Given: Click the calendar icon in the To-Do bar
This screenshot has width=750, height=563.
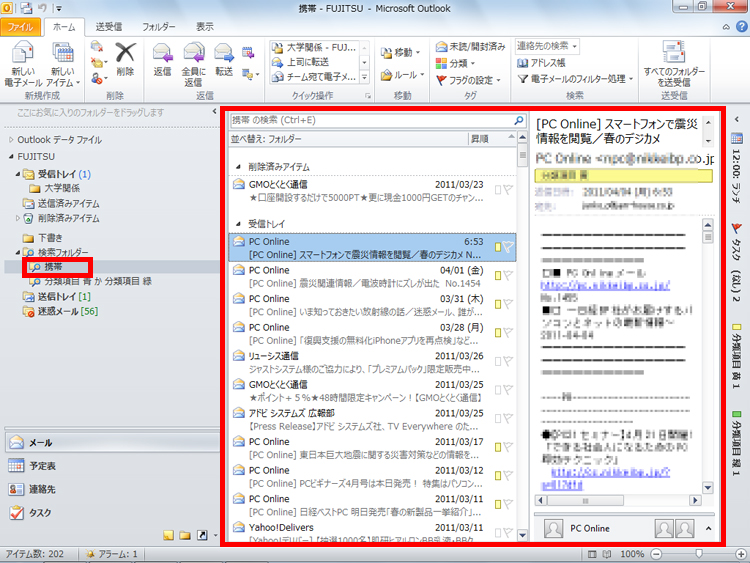Looking at the screenshot, I should click(737, 138).
